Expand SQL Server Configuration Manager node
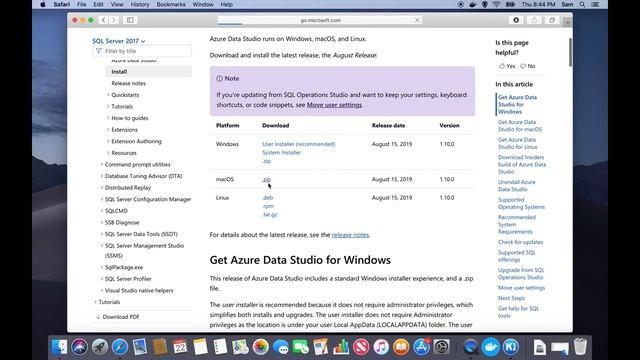The image size is (640, 360). coord(102,199)
